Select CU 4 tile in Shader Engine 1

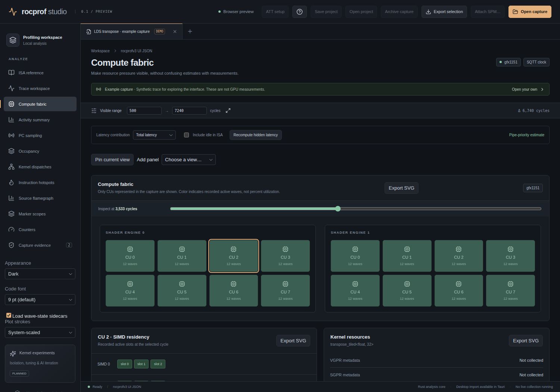tap(355, 290)
